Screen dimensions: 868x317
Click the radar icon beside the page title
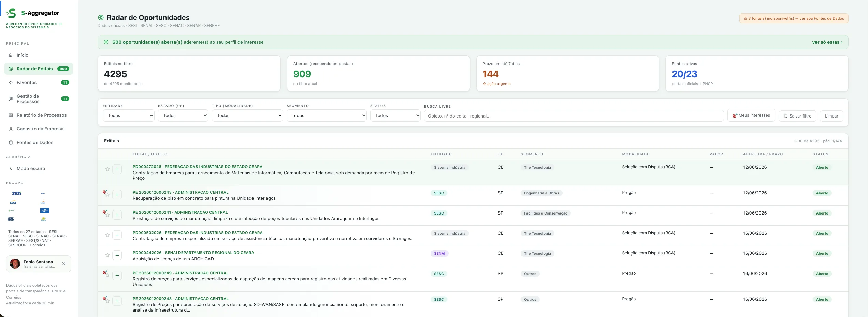101,17
